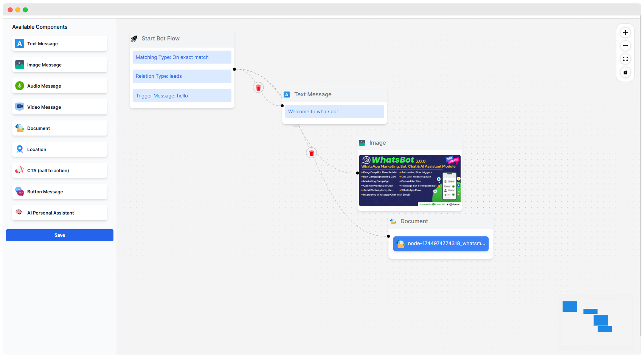Click the zoom out minus button

(625, 46)
